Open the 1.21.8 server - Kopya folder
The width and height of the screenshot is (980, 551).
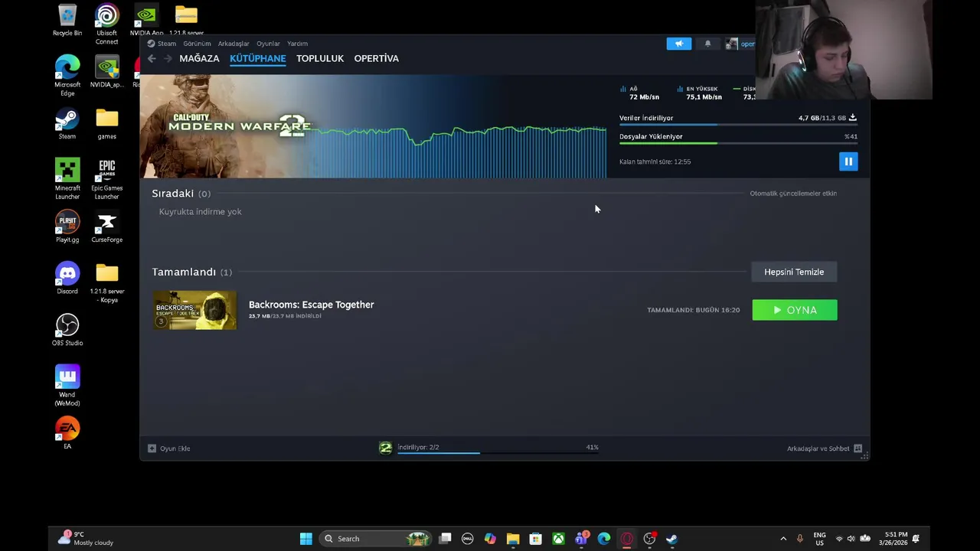pos(106,283)
